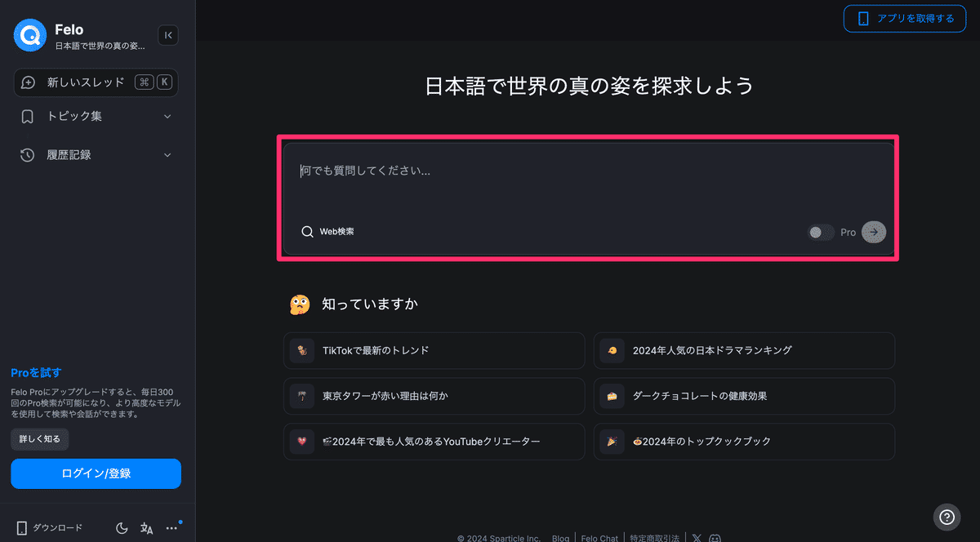Open the X (Twitter) link icon
Image resolution: width=980 pixels, height=542 pixels.
(697, 538)
